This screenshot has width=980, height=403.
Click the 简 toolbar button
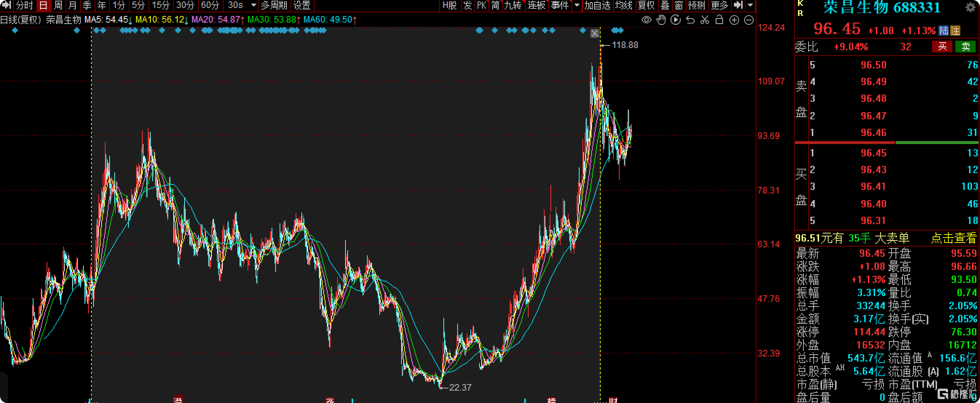click(x=495, y=5)
